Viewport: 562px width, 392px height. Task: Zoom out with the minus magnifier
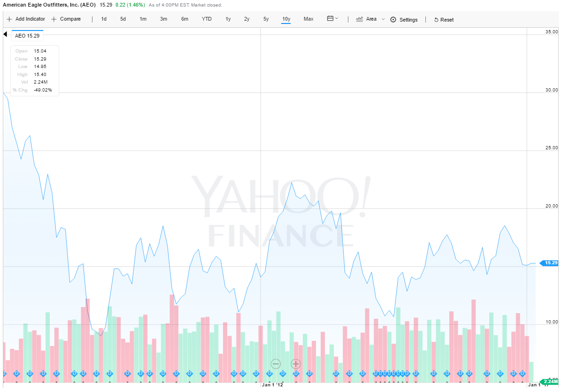pyautogui.click(x=276, y=364)
